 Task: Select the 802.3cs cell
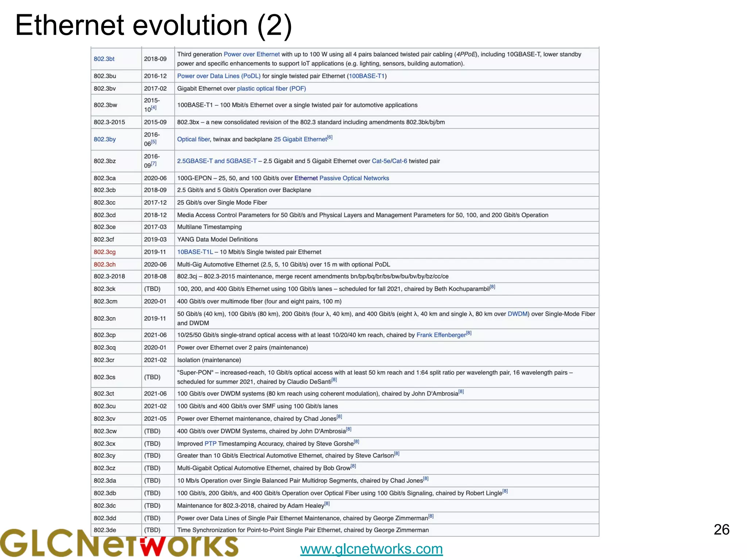coord(116,377)
